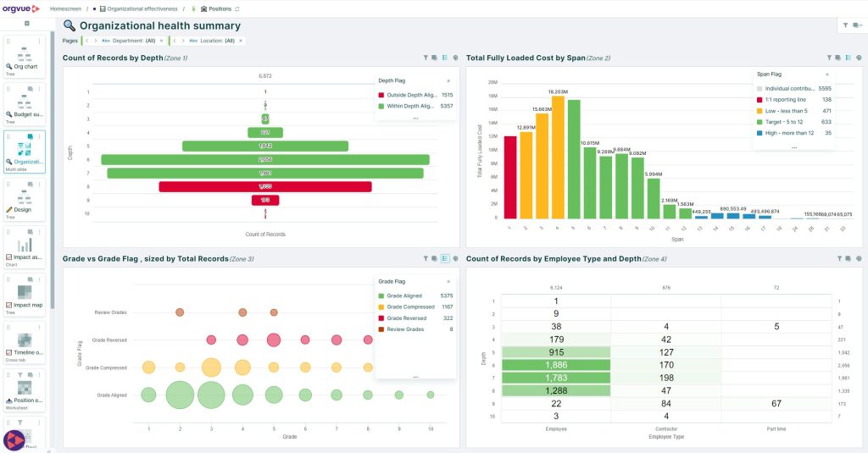
Task: Select the Target - 5 to 12 legend entry
Action: [793, 122]
